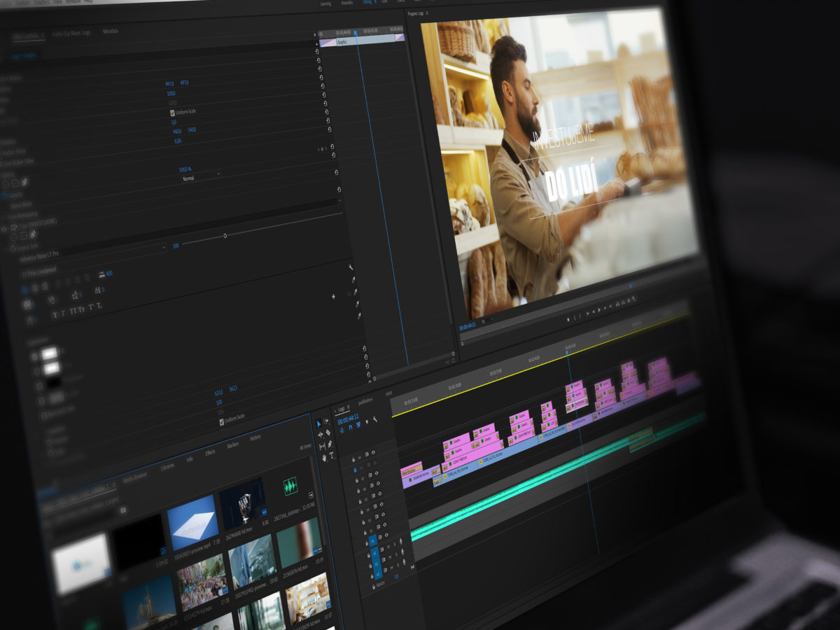Toggle Mask with Text checkbox
Image resolution: width=840 pixels, height=630 pixels.
click(44, 415)
